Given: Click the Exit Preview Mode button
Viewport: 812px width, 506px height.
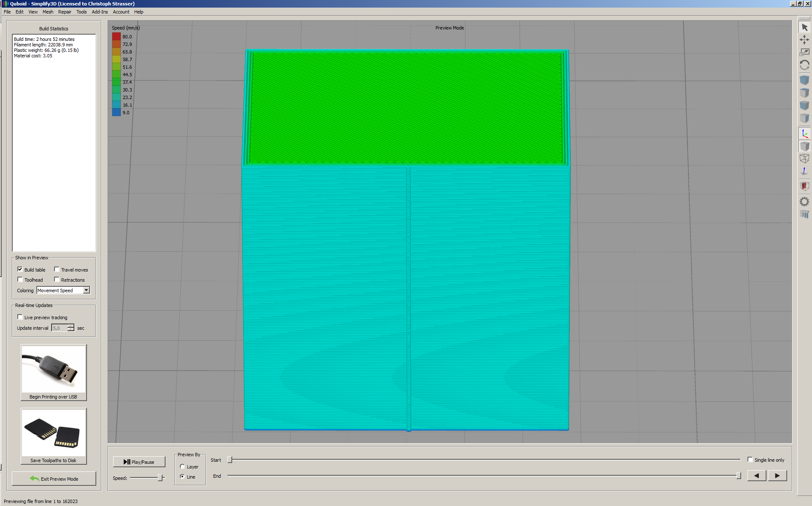Looking at the screenshot, I should click(54, 479).
